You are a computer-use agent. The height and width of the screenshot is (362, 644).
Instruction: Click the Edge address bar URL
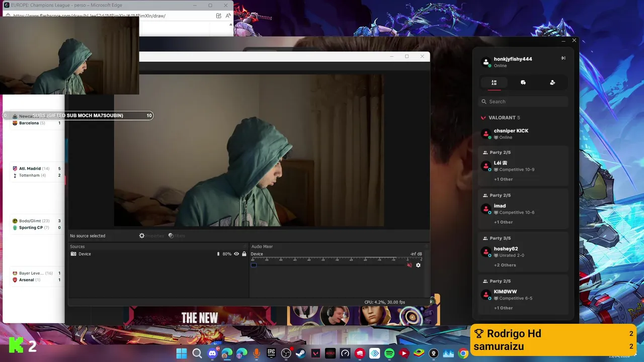click(90, 16)
